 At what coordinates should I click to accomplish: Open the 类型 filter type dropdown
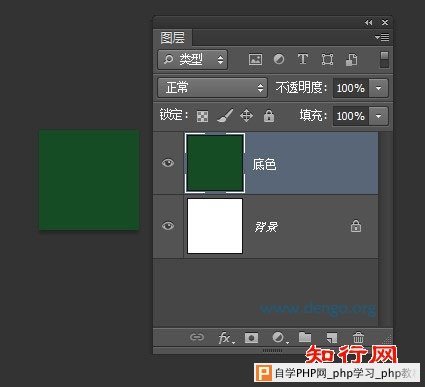pyautogui.click(x=193, y=60)
